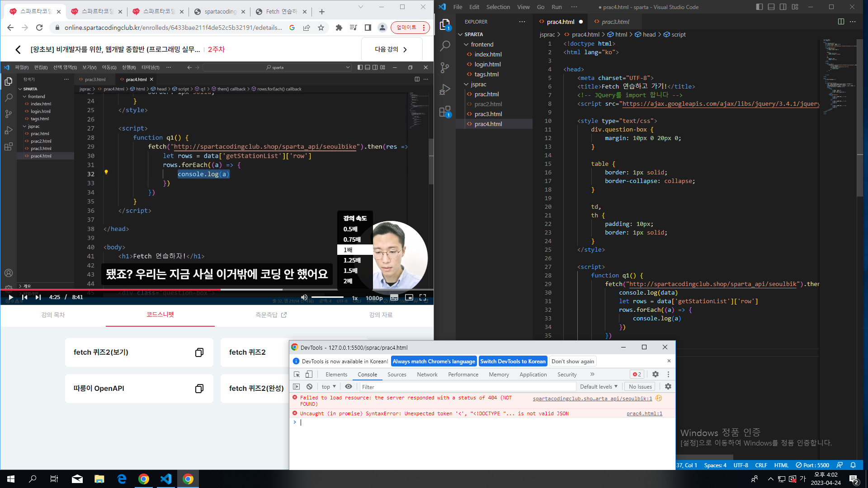Skip to previous video track

pyautogui.click(x=25, y=297)
